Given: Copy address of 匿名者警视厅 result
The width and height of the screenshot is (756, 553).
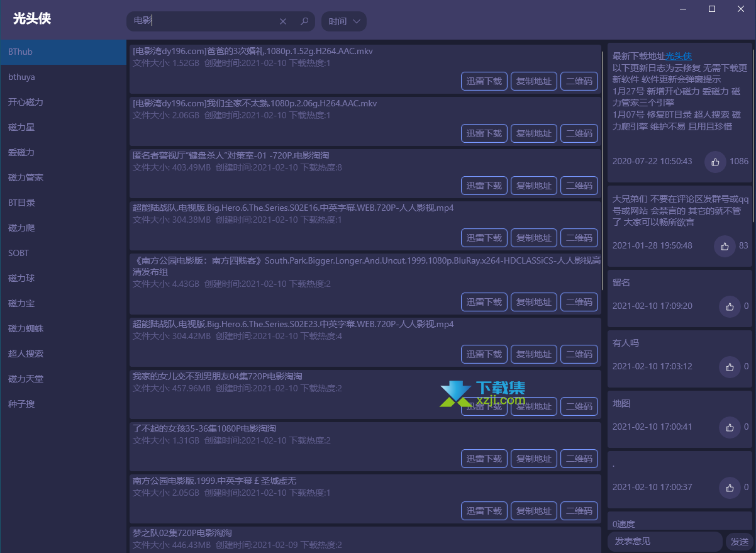Looking at the screenshot, I should 534,186.
